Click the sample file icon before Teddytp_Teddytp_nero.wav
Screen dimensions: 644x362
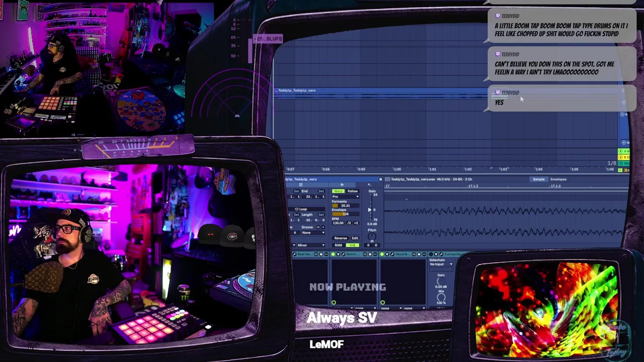[x=387, y=179]
